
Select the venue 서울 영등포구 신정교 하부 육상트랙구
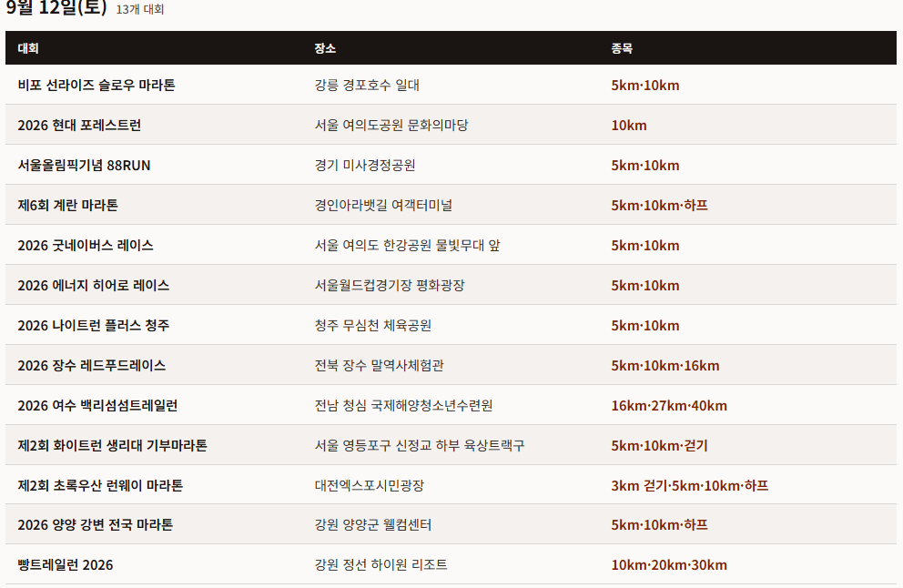coord(420,446)
